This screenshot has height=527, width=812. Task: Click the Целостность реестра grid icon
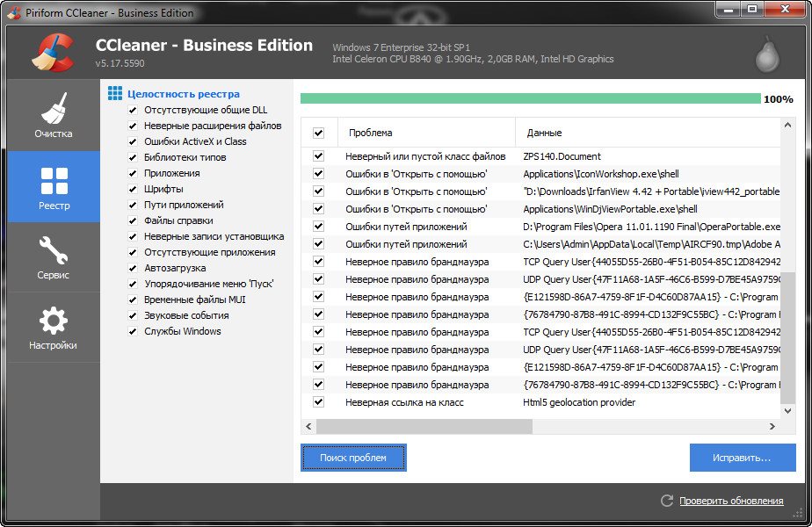pyautogui.click(x=115, y=93)
